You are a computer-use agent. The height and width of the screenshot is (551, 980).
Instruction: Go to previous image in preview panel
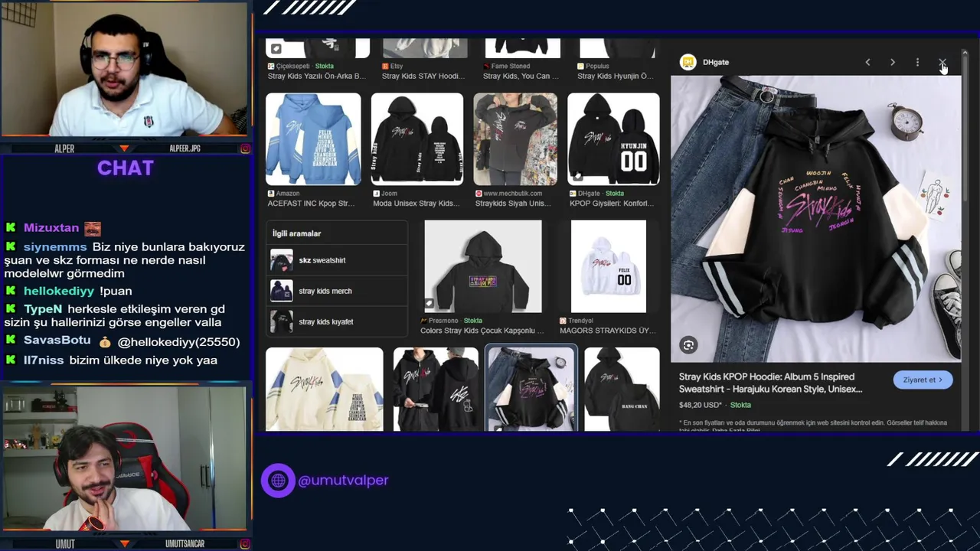[x=867, y=62]
